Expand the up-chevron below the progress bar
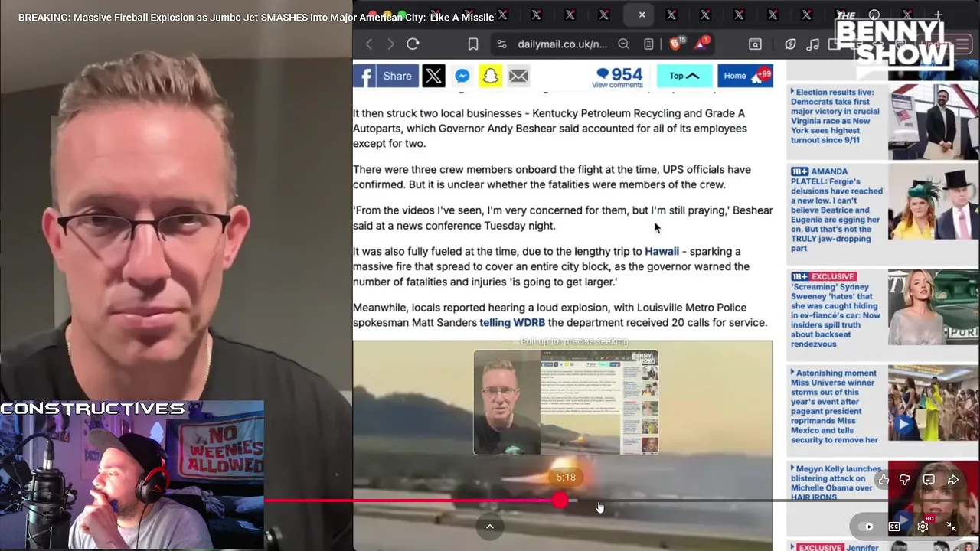 pyautogui.click(x=490, y=526)
